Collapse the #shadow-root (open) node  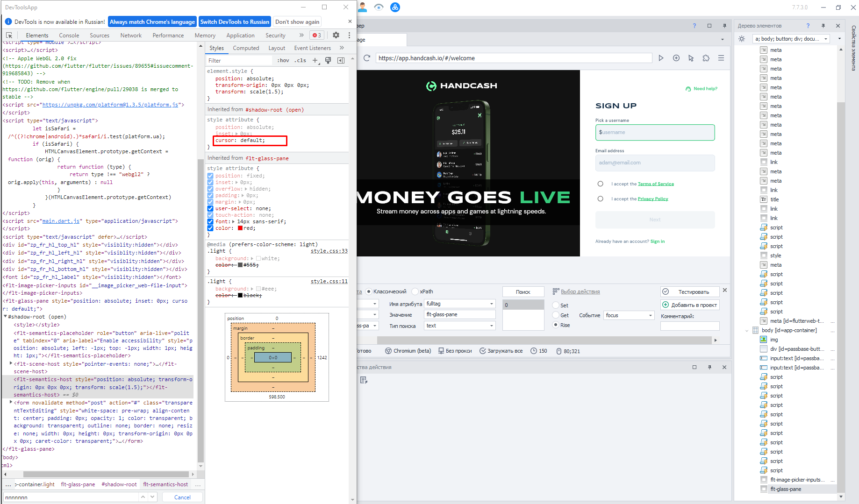[x=6, y=317]
